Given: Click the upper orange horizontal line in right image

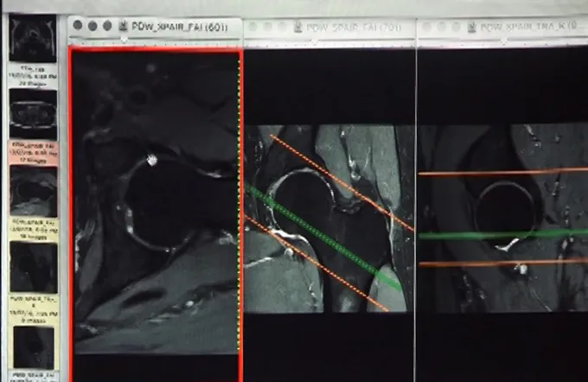Looking at the screenshot, I should coord(502,172).
